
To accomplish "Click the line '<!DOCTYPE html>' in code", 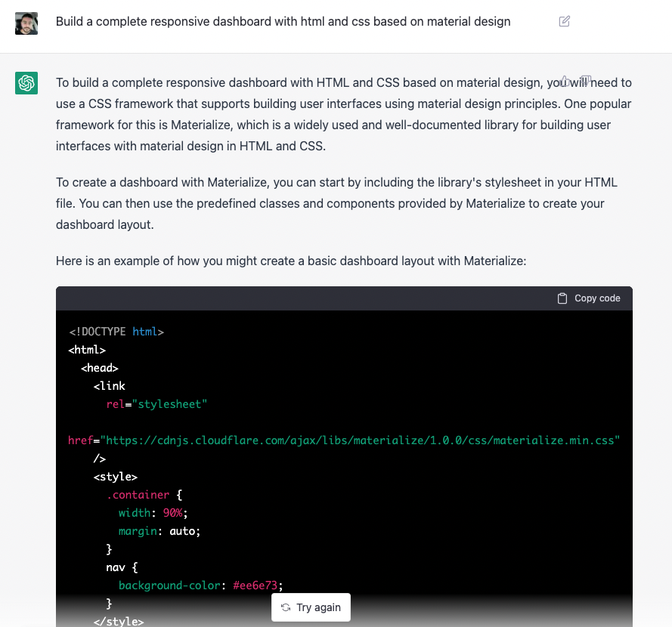I will click(116, 332).
